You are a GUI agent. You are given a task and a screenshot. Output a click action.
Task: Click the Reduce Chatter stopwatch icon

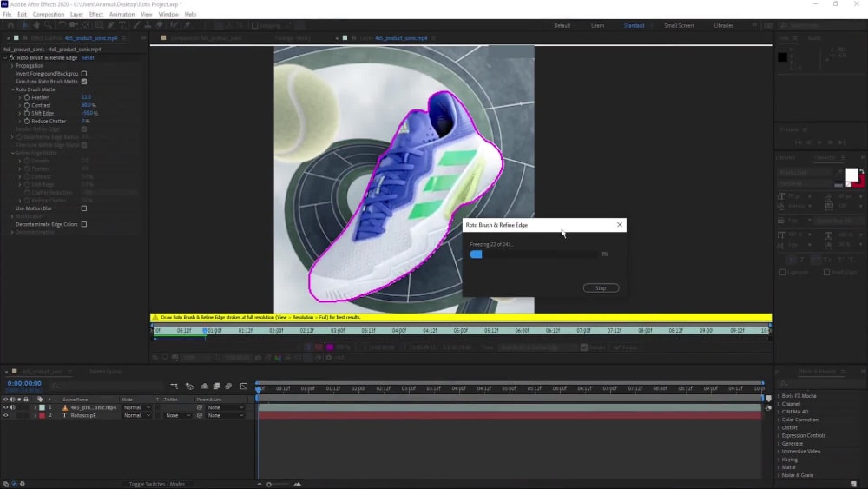(27, 122)
